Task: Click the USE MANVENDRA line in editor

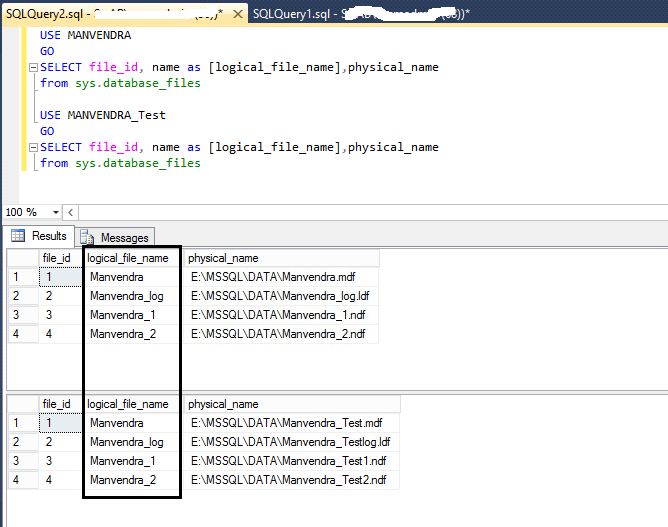Action: (85, 35)
